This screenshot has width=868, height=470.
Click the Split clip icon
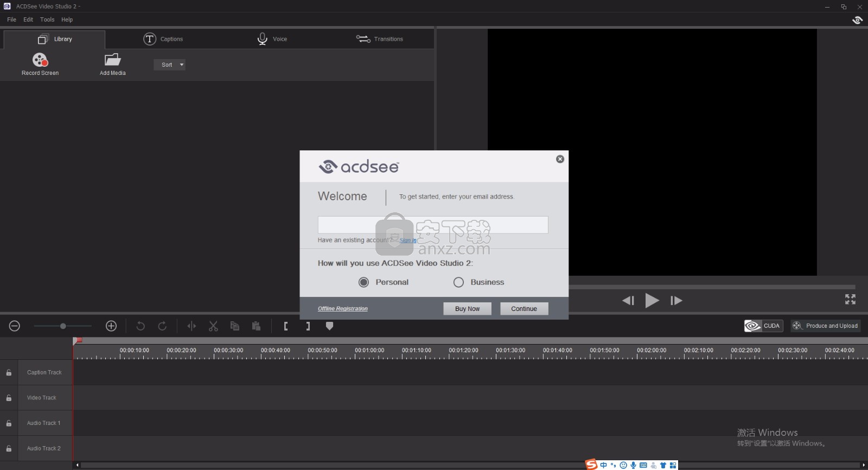pos(192,326)
